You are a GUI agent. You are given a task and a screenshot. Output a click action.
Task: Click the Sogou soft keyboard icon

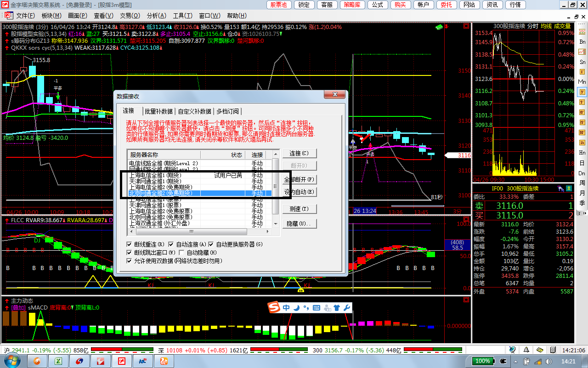(317, 308)
